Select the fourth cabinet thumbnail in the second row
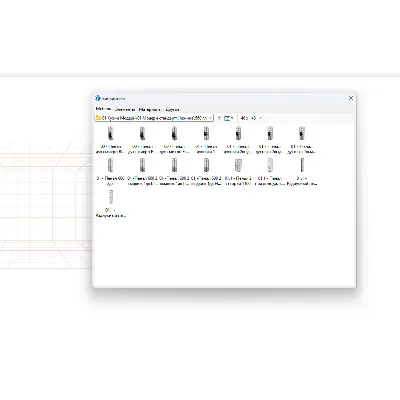400x400 pixels. pyautogui.click(x=206, y=165)
